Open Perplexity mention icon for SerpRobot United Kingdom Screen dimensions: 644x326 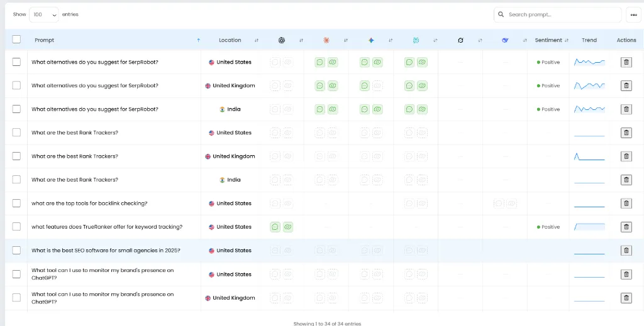(x=409, y=85)
